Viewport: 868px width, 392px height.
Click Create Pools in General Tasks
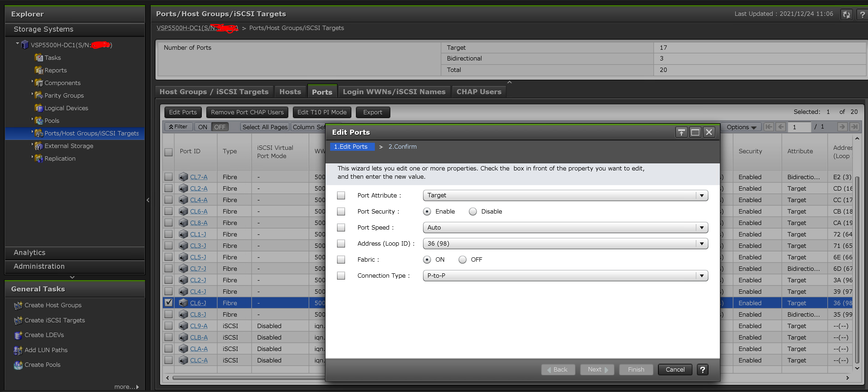tap(42, 365)
